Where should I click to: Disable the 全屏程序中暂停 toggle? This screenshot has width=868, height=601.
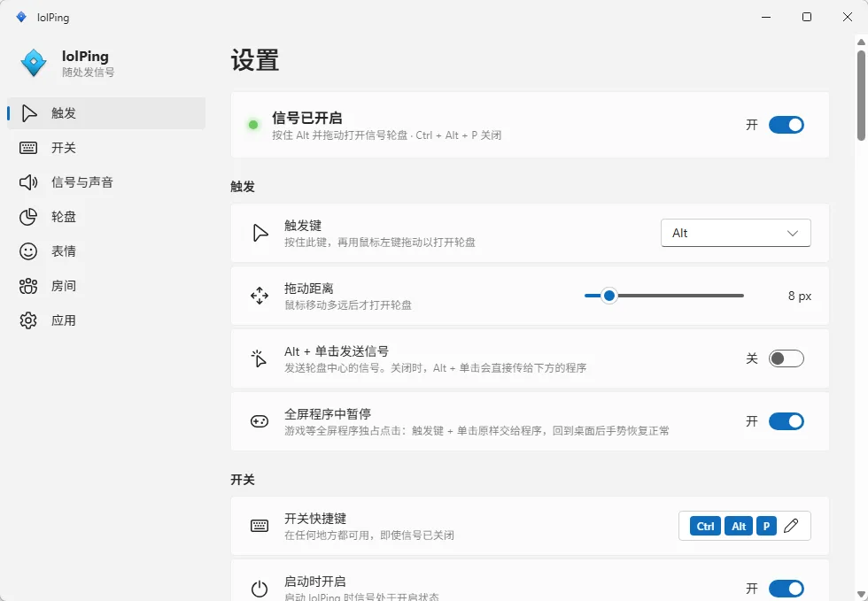click(x=787, y=421)
